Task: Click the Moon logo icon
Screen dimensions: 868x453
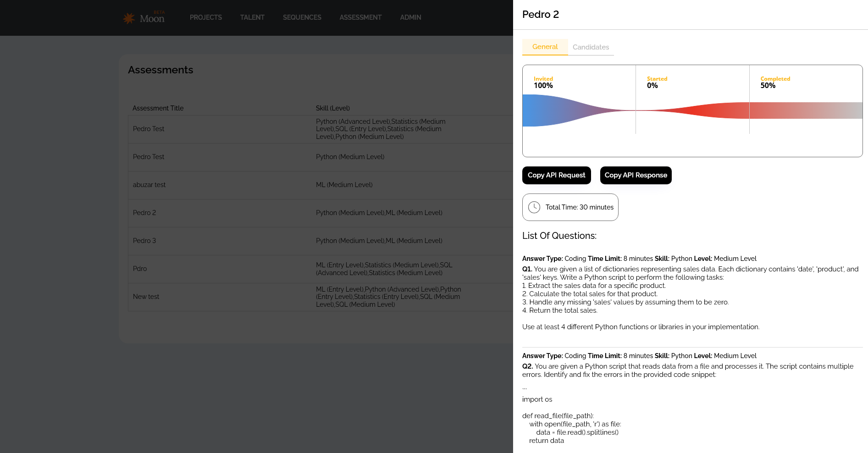Action: coord(129,18)
